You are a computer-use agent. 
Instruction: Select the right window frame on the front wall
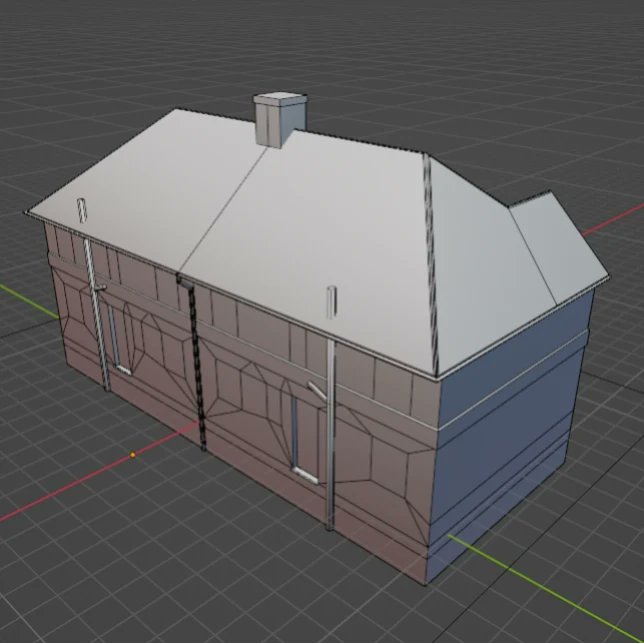tap(303, 439)
